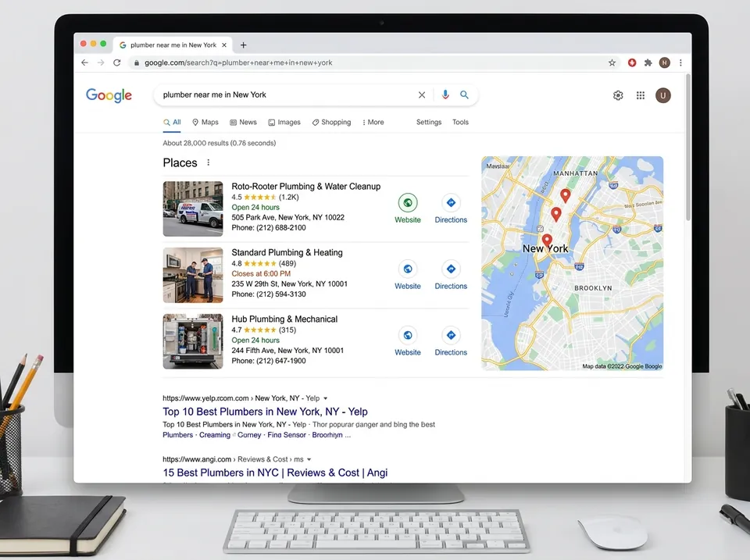
Task: Expand the yelp result URL dropdown arrow
Action: (325, 398)
